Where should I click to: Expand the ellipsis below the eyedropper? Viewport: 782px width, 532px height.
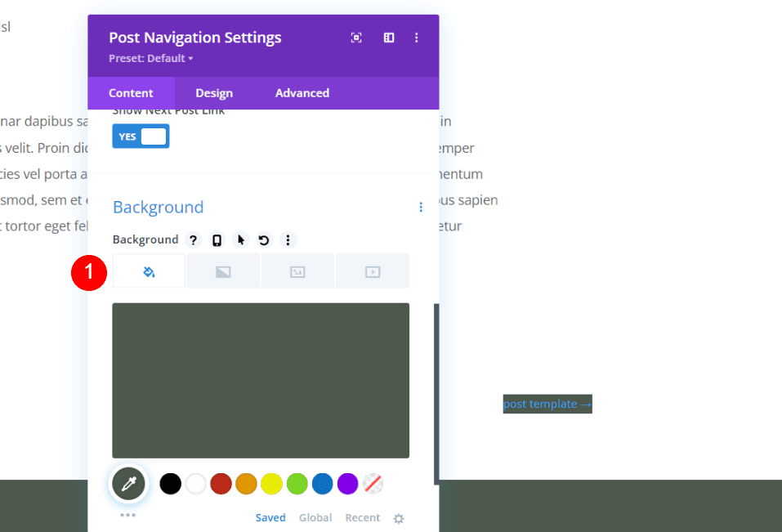[x=128, y=515]
